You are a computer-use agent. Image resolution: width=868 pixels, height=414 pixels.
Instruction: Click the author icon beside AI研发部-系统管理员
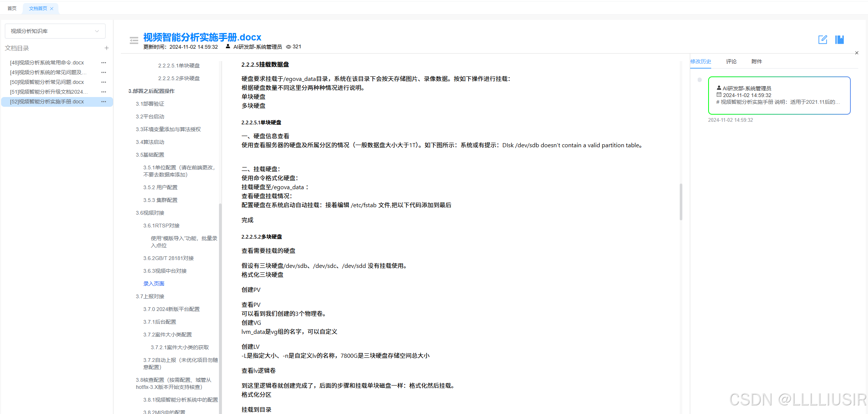click(228, 46)
